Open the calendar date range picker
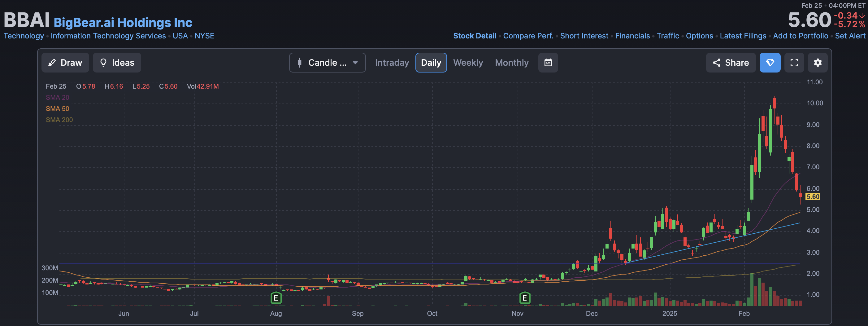 (x=548, y=62)
